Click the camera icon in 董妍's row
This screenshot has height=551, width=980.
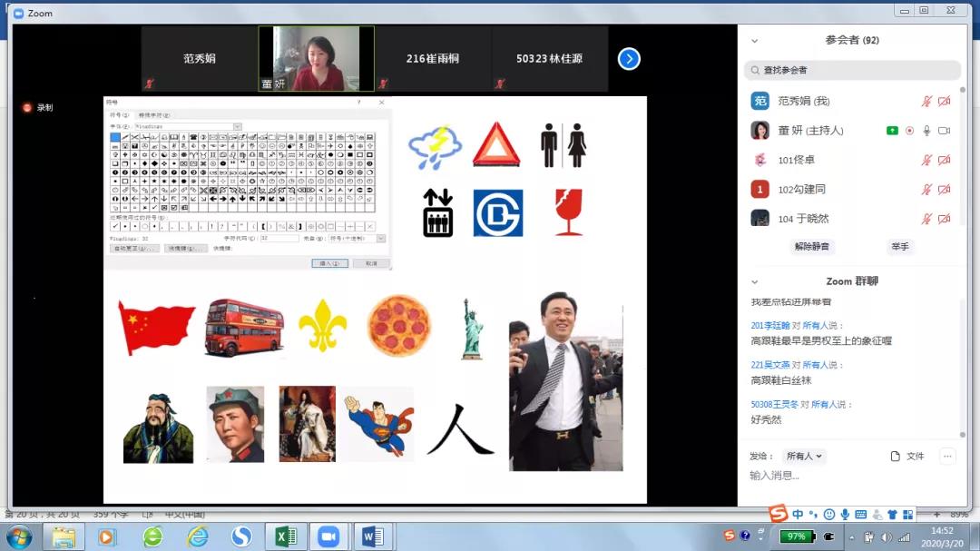tap(944, 131)
